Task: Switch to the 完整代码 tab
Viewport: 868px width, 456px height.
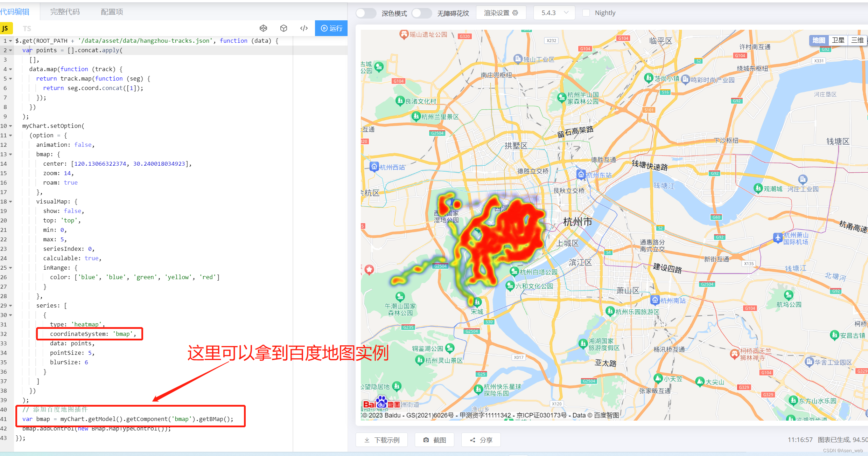Action: pyautogui.click(x=64, y=12)
